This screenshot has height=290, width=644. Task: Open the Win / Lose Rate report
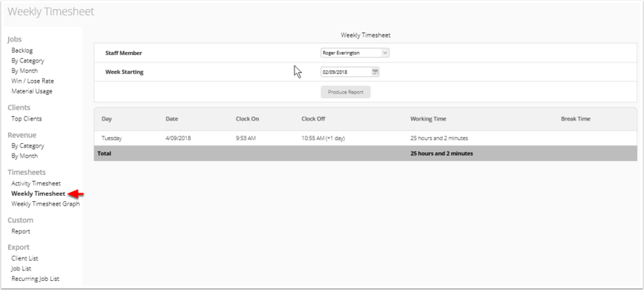click(32, 81)
